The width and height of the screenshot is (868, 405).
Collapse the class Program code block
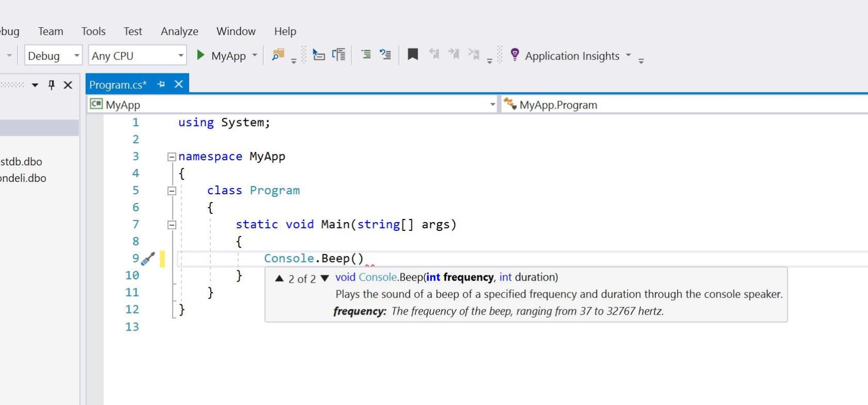(x=172, y=191)
